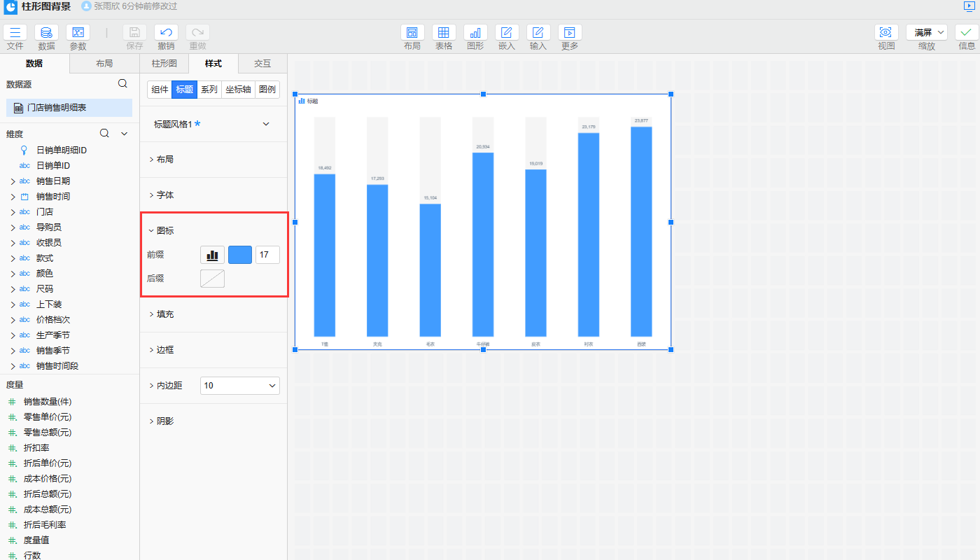Image resolution: width=980 pixels, height=560 pixels.
Task: Click the empty 后缀 icon picker
Action: (x=212, y=279)
